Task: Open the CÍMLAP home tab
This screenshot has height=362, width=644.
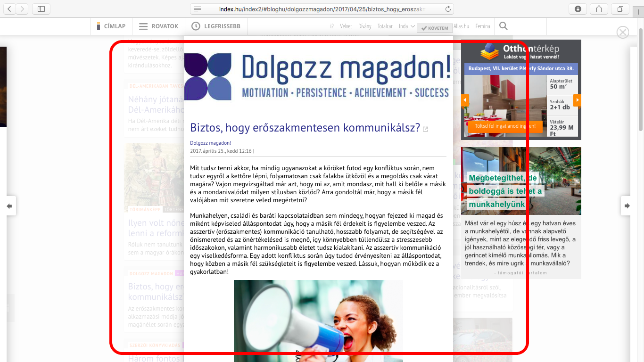Action: point(111,26)
